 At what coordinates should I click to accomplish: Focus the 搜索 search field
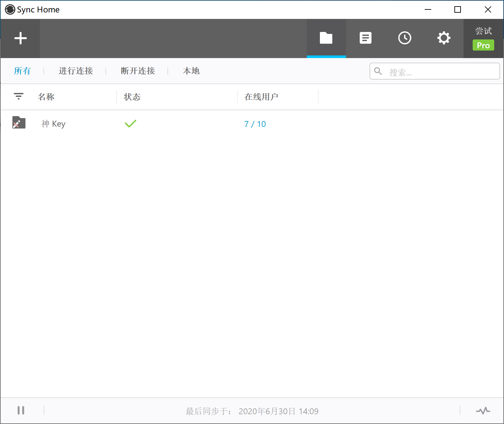435,71
